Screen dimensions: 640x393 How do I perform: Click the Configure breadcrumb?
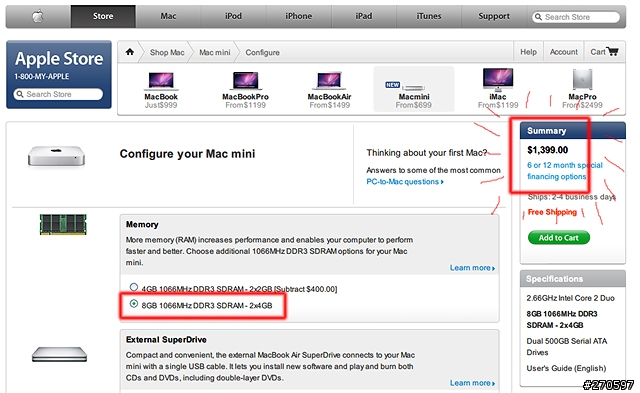(262, 53)
